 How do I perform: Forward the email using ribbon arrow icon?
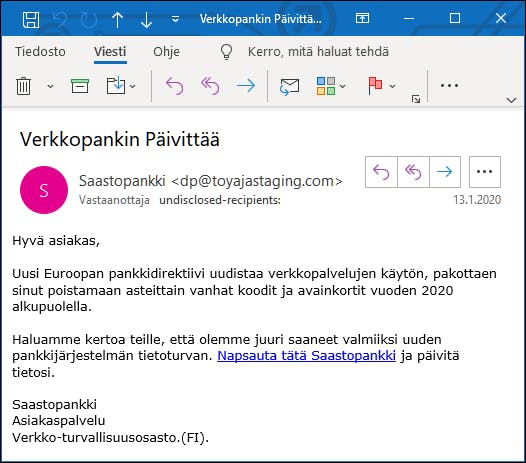coord(246,86)
